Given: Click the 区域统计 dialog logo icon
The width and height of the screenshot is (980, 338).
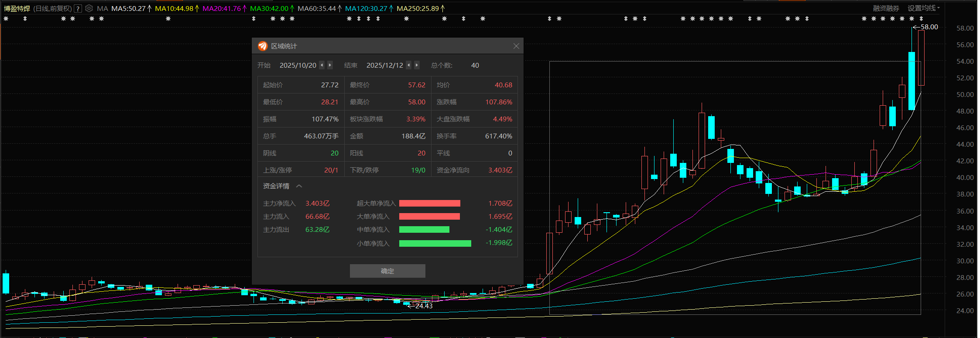Looking at the screenshot, I should pos(262,46).
